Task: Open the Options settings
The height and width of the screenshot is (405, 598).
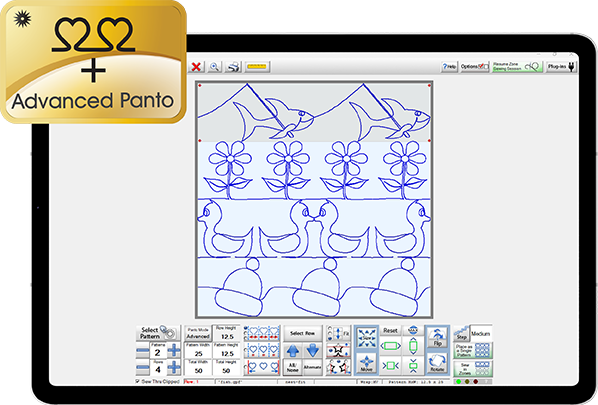Action: pyautogui.click(x=474, y=67)
